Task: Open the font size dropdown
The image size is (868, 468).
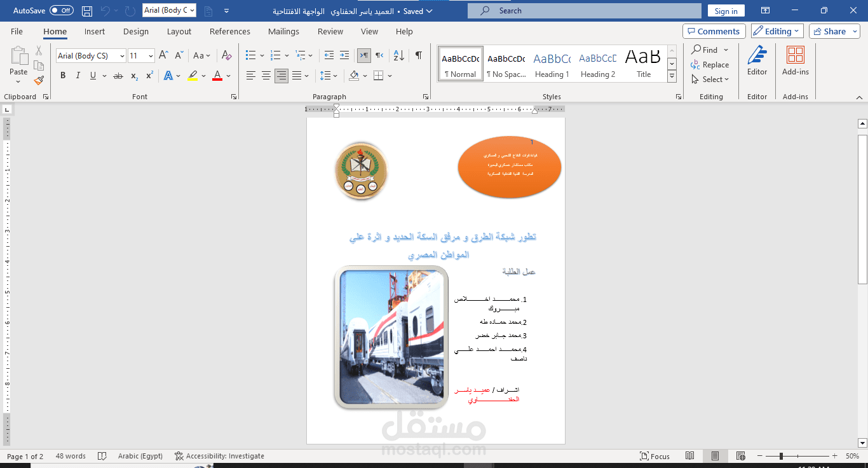Action: 151,56
